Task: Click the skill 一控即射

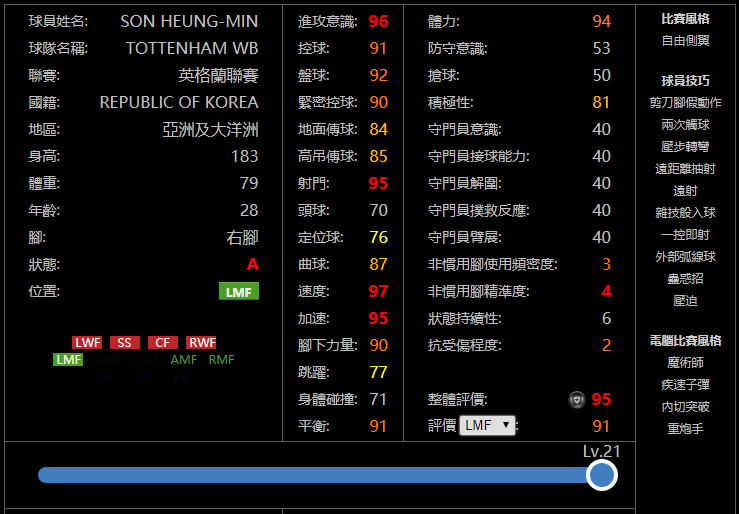Action: coord(686,235)
